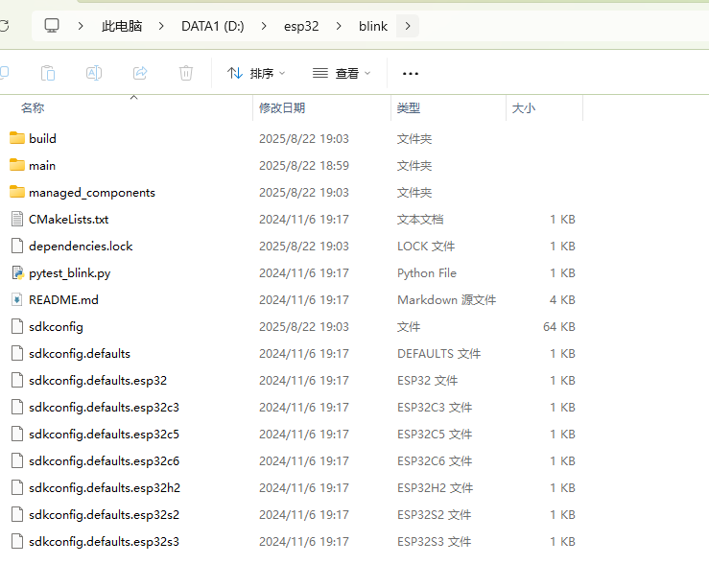Select the managed_components folder name
The height and width of the screenshot is (588, 709).
point(92,193)
